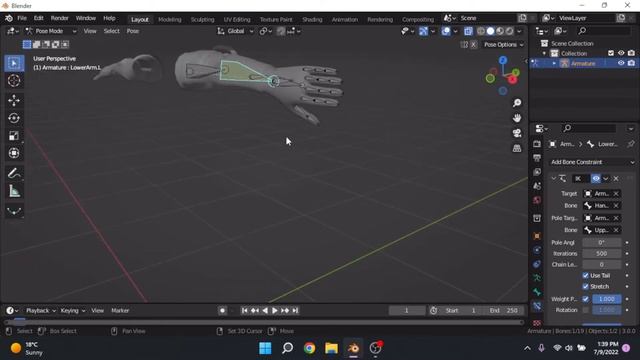Open the Bone Constraints properties tab
The image size is (640, 360).
(x=537, y=306)
